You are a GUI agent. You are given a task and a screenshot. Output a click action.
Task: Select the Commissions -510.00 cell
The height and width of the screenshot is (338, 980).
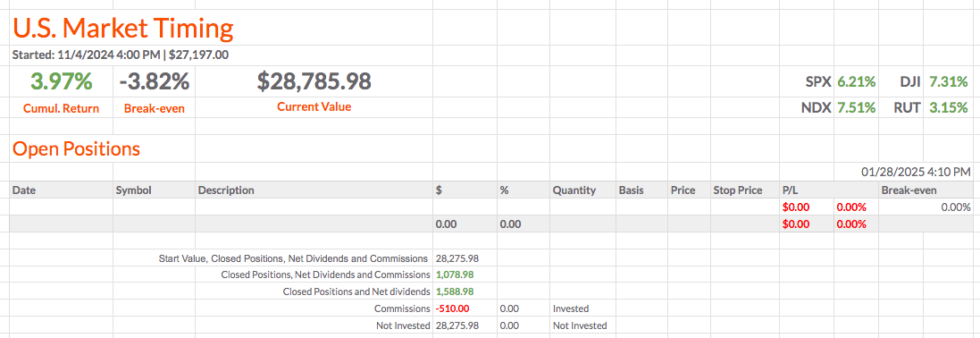coord(452,308)
